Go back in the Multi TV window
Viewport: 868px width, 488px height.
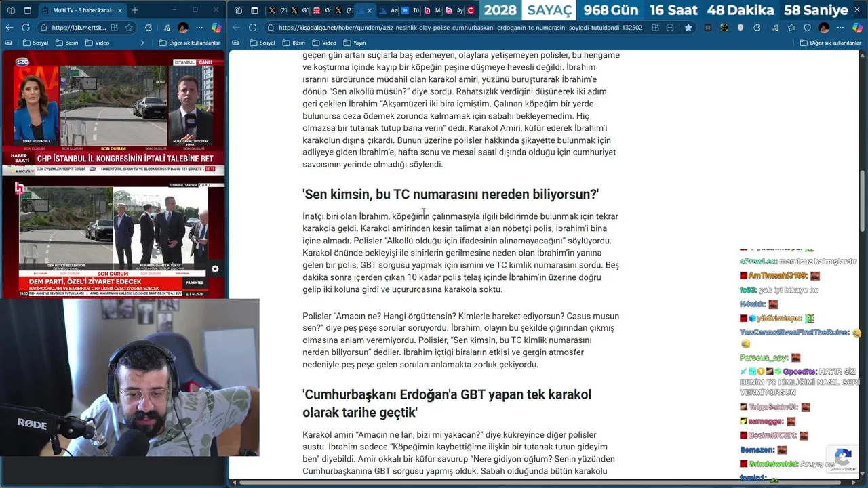9,27
